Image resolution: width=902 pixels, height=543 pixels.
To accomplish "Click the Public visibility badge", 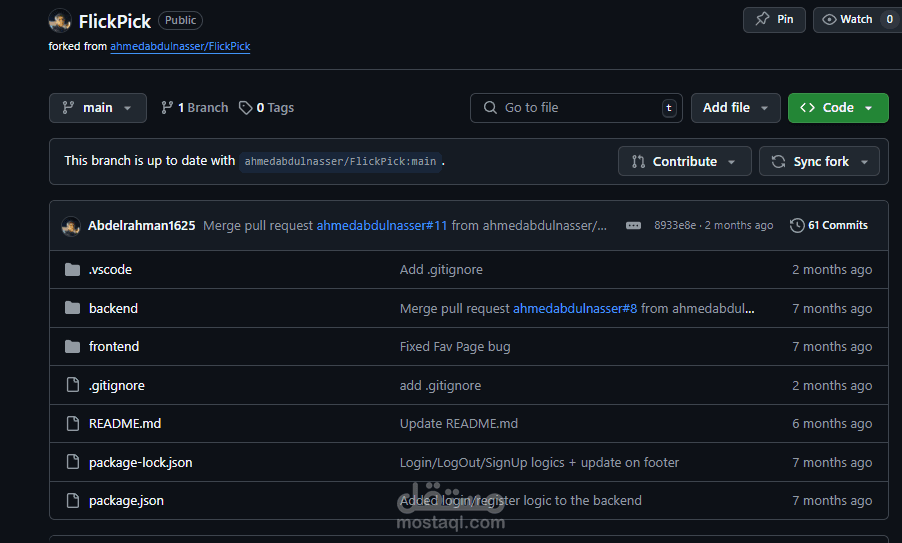I will (180, 20).
